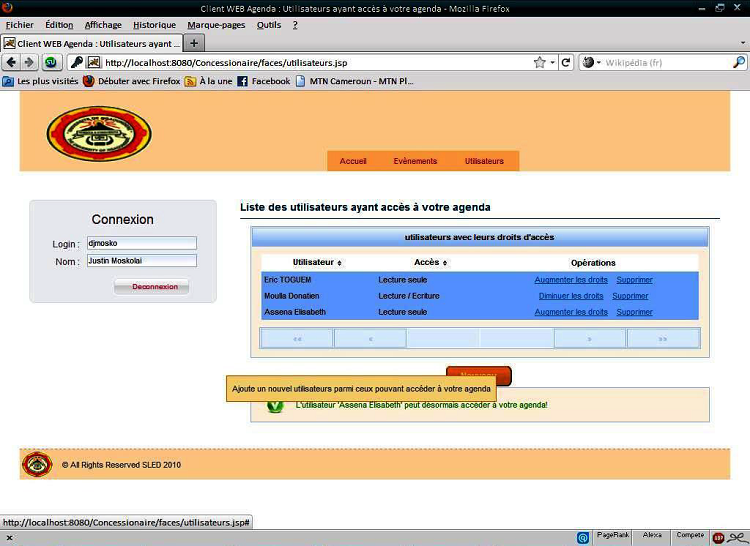Open the Marque-pages menu
The image size is (750, 546).
point(217,24)
